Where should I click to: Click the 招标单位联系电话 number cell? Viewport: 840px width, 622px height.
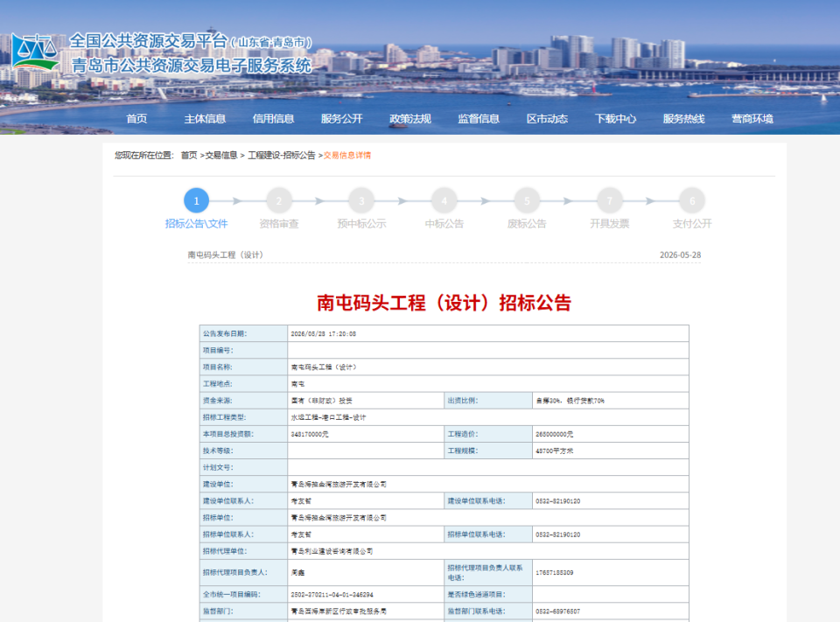(x=611, y=535)
